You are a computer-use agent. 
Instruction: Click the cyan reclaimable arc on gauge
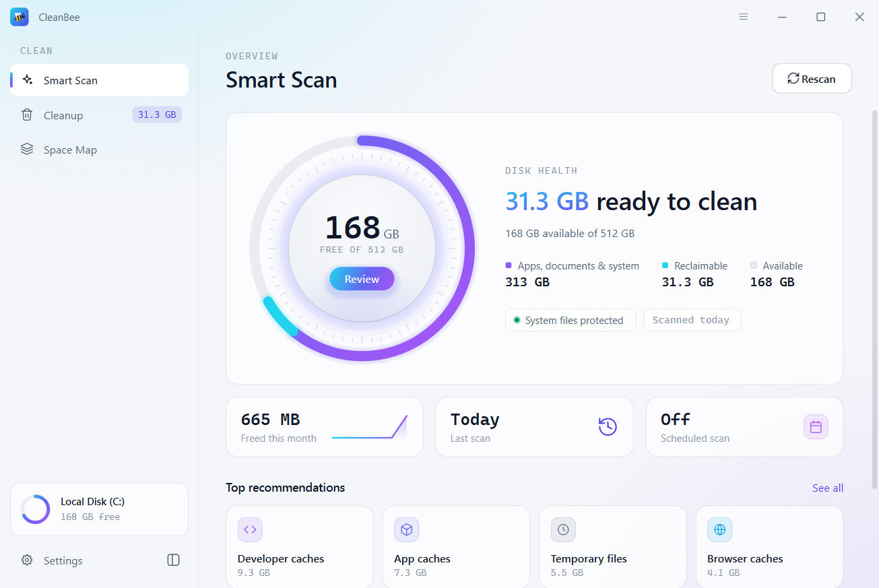click(x=280, y=317)
